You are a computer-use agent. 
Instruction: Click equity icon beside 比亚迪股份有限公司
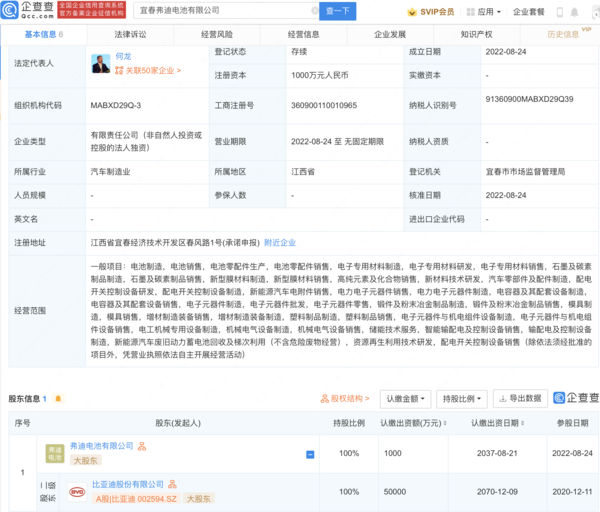(170, 483)
